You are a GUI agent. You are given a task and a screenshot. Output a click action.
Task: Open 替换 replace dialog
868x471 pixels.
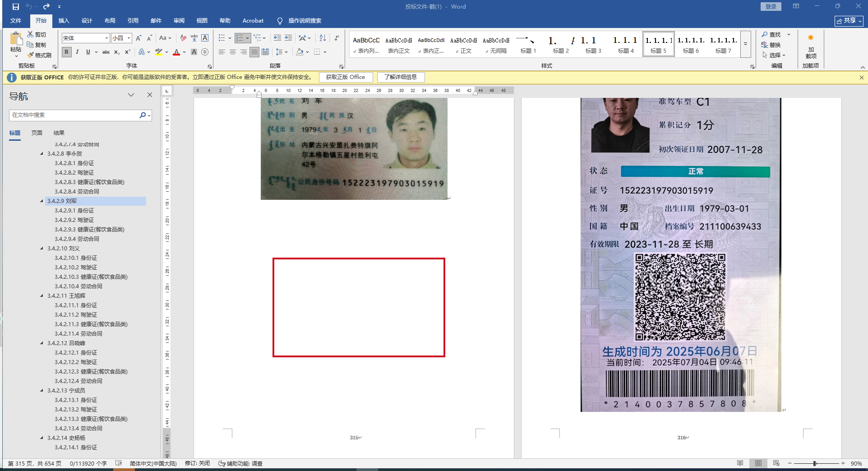(x=771, y=45)
